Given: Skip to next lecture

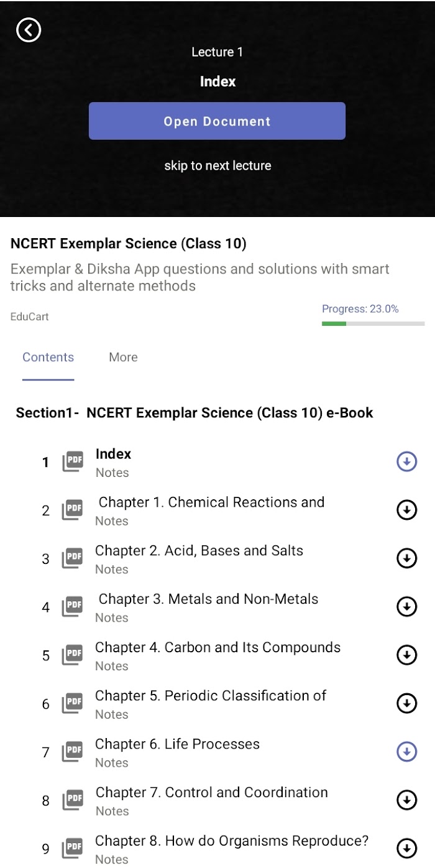Looking at the screenshot, I should click(217, 165).
